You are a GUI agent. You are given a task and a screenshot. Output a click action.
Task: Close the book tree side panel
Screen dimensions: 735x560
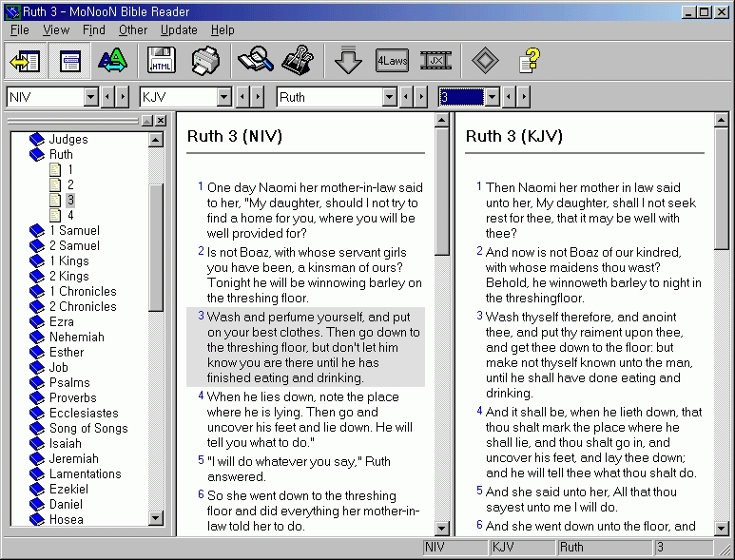pyautogui.click(x=161, y=121)
